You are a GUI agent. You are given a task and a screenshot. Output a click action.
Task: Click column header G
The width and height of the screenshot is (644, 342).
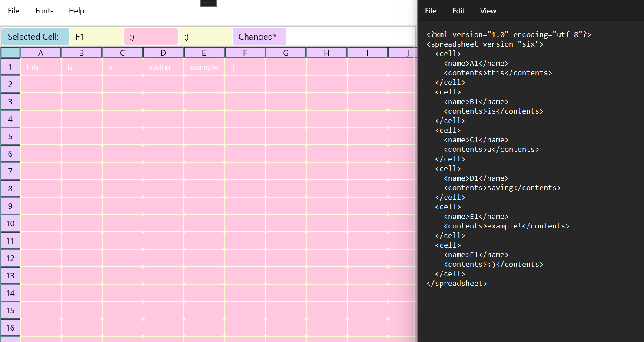(x=285, y=53)
